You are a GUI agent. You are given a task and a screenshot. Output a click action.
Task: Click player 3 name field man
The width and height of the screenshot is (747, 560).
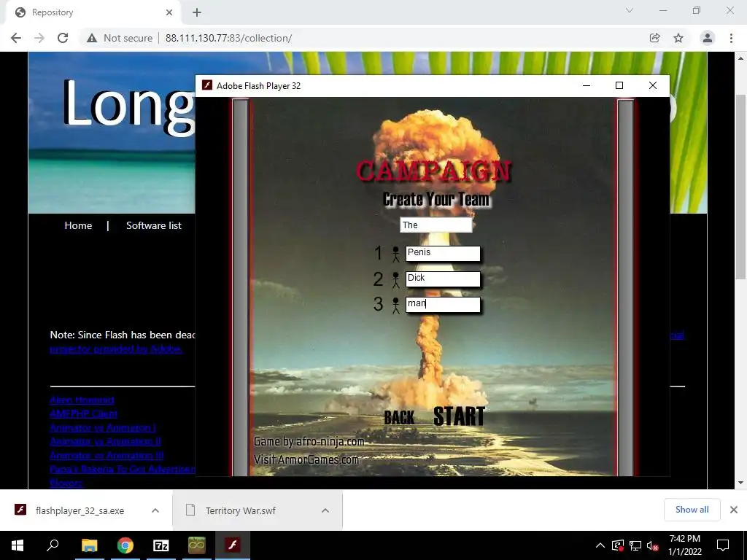[x=443, y=305]
